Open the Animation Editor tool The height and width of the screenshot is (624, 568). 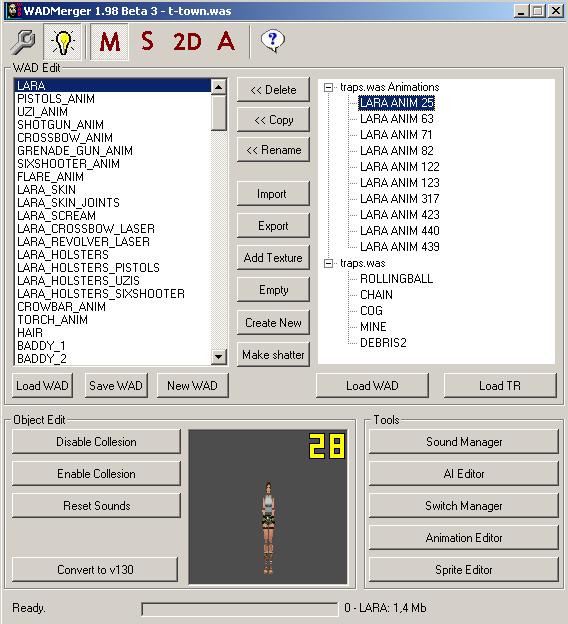click(464, 538)
